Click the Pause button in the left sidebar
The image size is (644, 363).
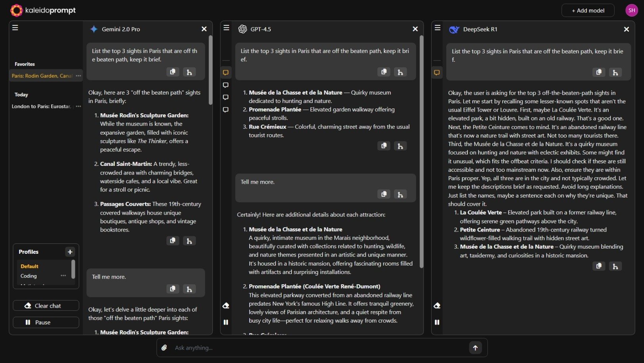46,322
